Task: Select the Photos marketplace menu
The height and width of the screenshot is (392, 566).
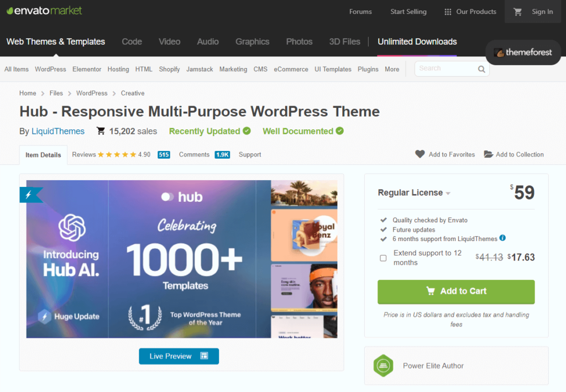Action: click(299, 41)
